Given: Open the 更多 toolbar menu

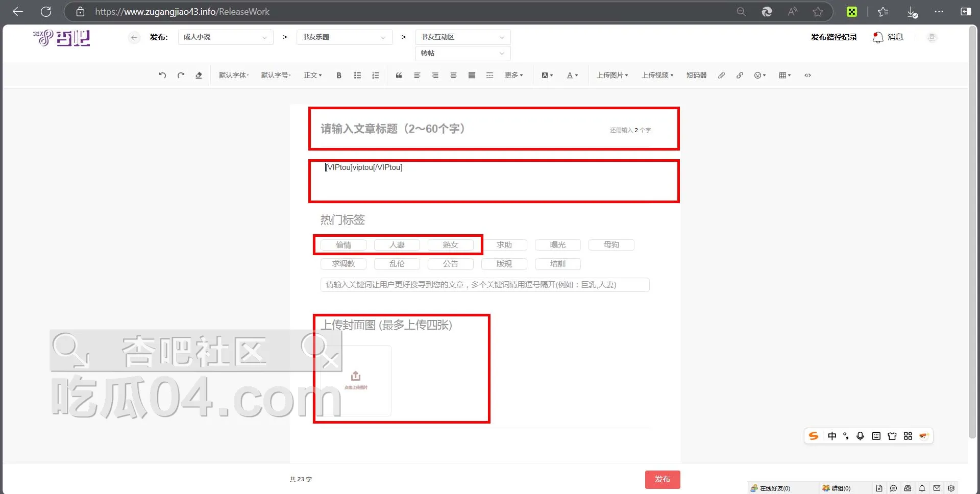Looking at the screenshot, I should (513, 75).
